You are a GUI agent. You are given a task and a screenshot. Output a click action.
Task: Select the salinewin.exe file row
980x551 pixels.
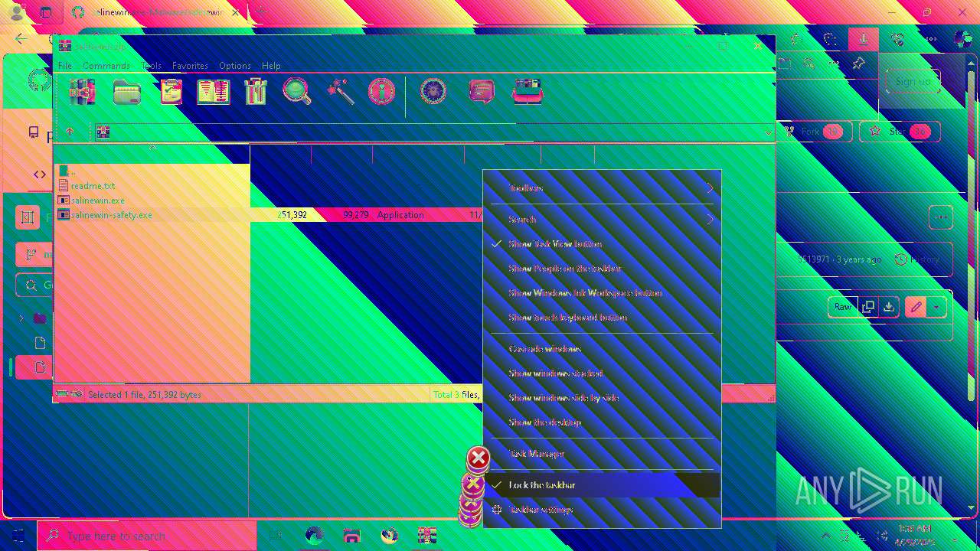pyautogui.click(x=153, y=201)
